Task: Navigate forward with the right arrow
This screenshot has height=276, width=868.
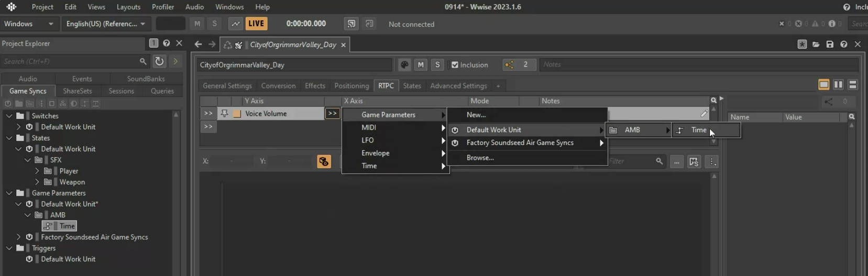Action: 212,45
